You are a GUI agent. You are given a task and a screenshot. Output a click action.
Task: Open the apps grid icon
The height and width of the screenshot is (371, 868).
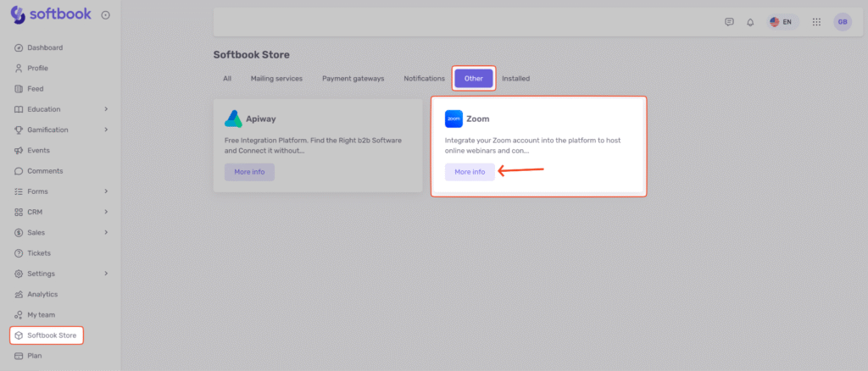(x=816, y=22)
